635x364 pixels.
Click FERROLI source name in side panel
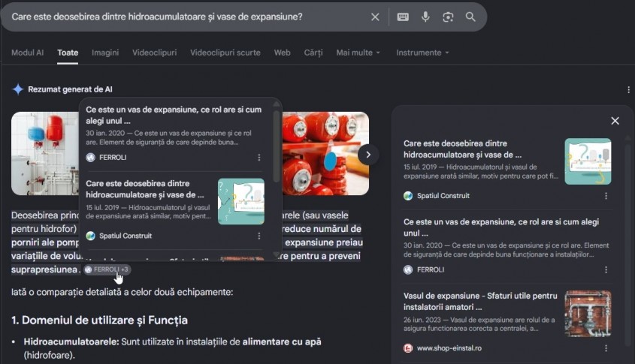[431, 269]
